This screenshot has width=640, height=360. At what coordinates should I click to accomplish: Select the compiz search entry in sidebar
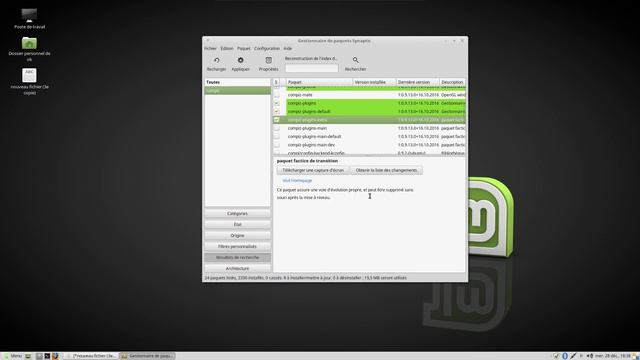point(238,90)
